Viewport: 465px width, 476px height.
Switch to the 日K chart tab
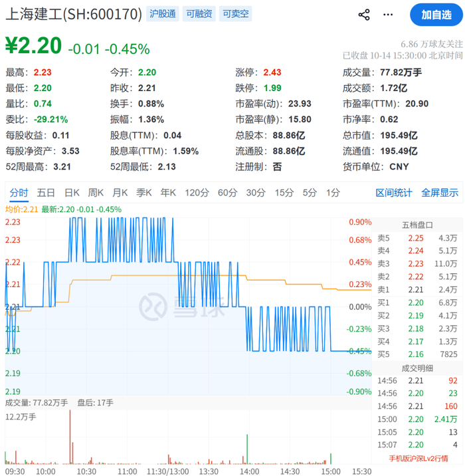[72, 193]
